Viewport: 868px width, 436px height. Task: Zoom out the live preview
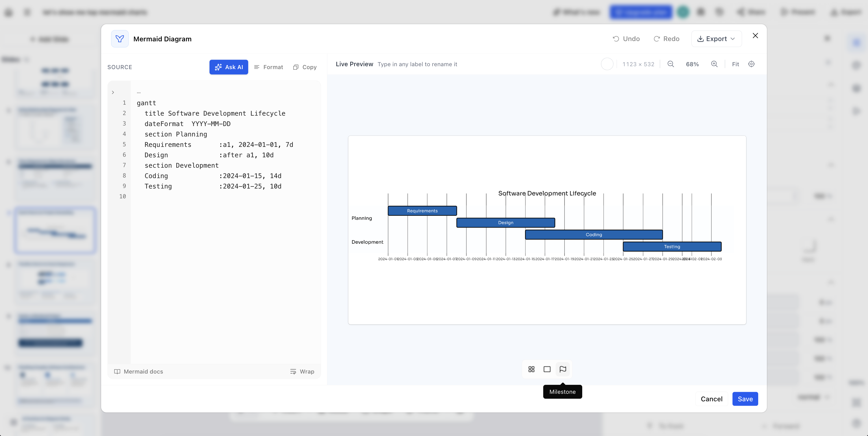point(671,64)
